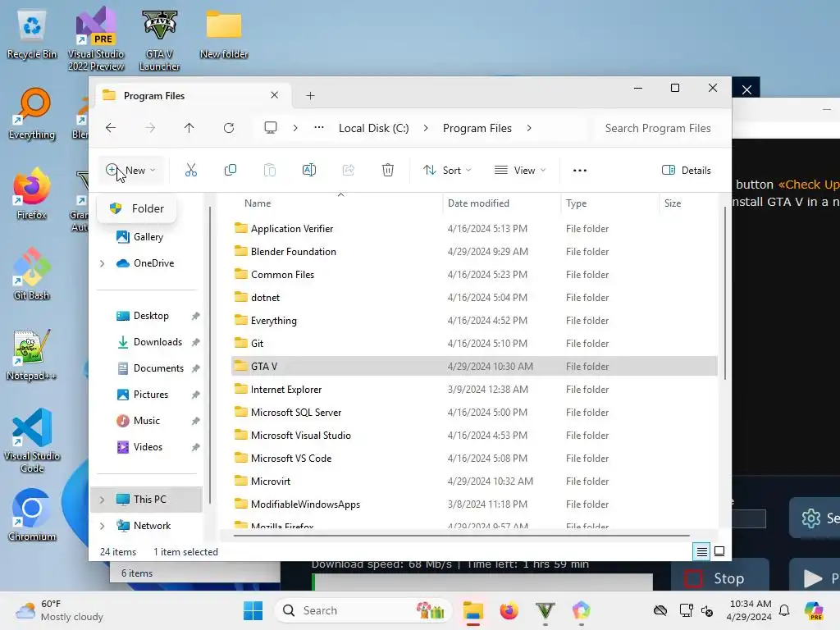Open New folder on desktop
This screenshot has height=630, width=840.
(x=224, y=34)
